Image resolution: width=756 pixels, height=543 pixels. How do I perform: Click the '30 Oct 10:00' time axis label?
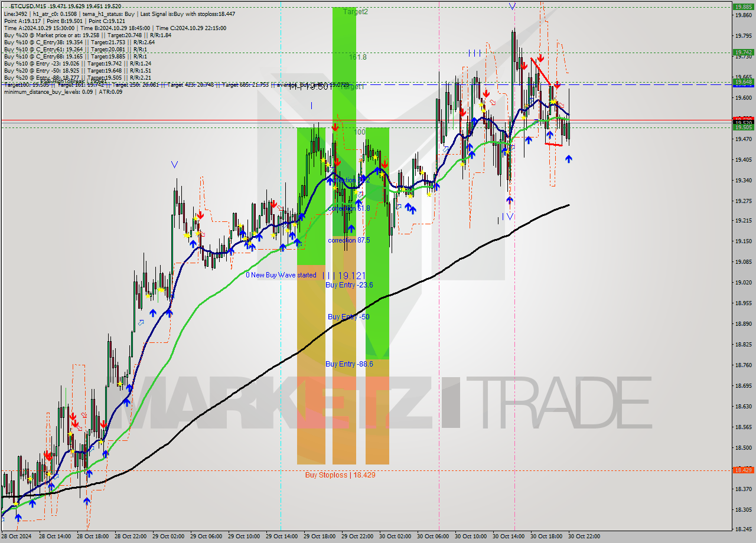471,537
